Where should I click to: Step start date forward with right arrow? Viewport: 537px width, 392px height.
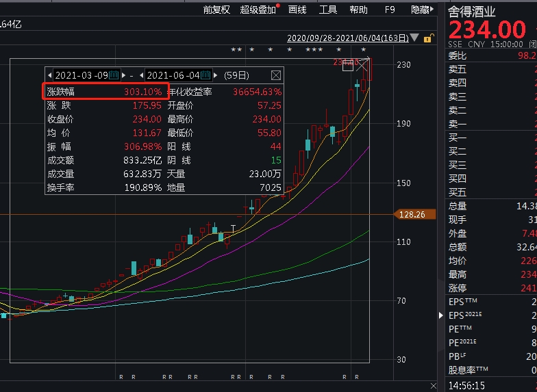[124, 75]
